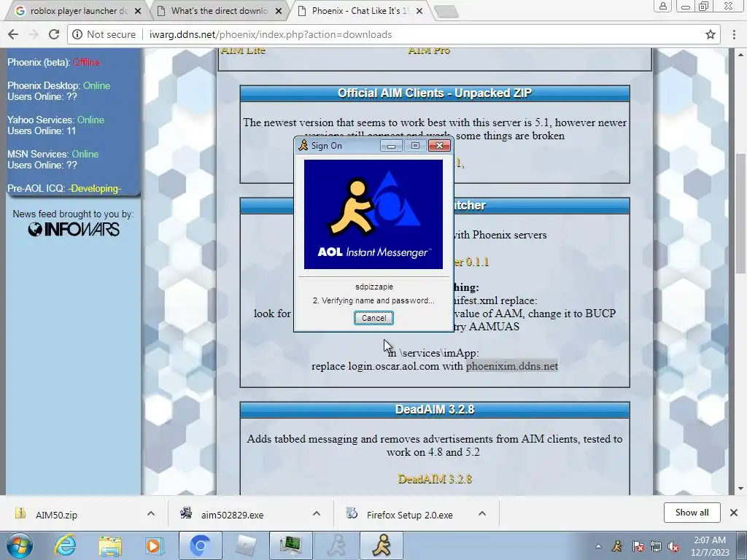Viewport: 747px width, 560px height.
Task: Open the aim502829.exe download
Action: pos(232,515)
